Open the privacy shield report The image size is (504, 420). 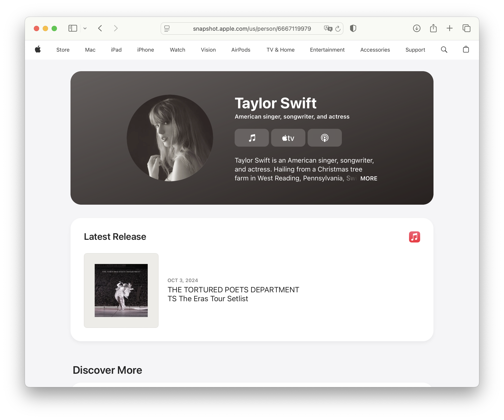pyautogui.click(x=353, y=28)
